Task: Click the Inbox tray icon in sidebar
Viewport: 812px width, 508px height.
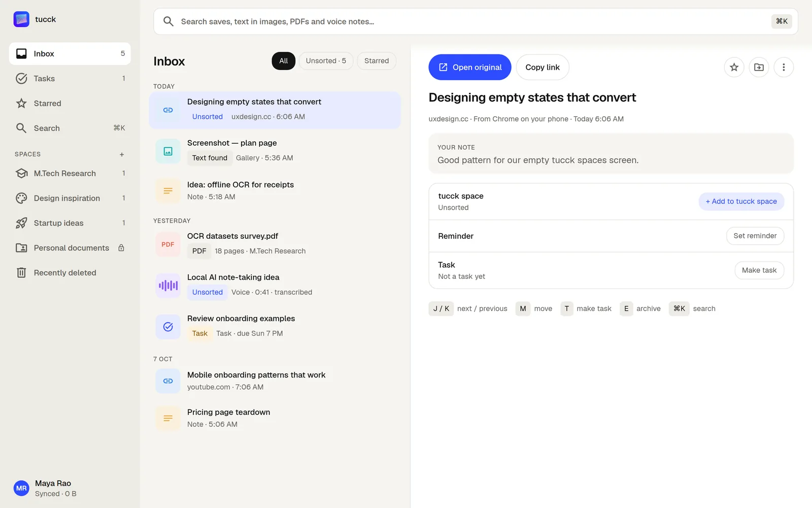Action: [x=21, y=54]
